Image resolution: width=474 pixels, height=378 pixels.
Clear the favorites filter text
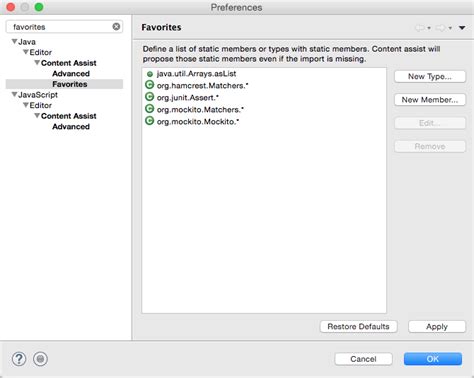(116, 27)
